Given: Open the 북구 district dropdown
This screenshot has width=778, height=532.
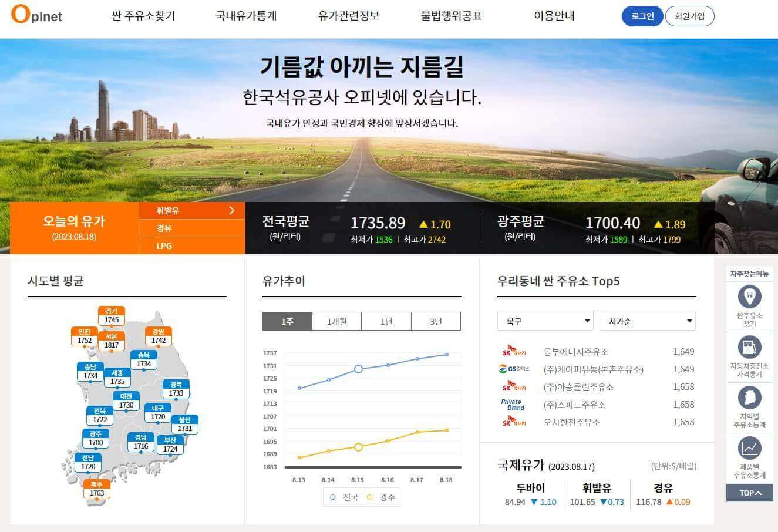Looking at the screenshot, I should pyautogui.click(x=545, y=321).
